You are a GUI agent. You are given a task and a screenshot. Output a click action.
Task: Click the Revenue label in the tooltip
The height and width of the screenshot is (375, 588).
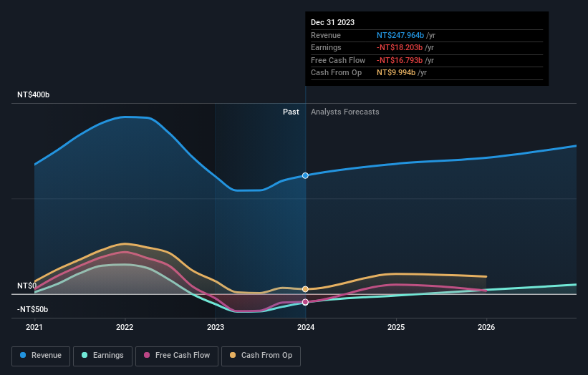[x=326, y=35]
